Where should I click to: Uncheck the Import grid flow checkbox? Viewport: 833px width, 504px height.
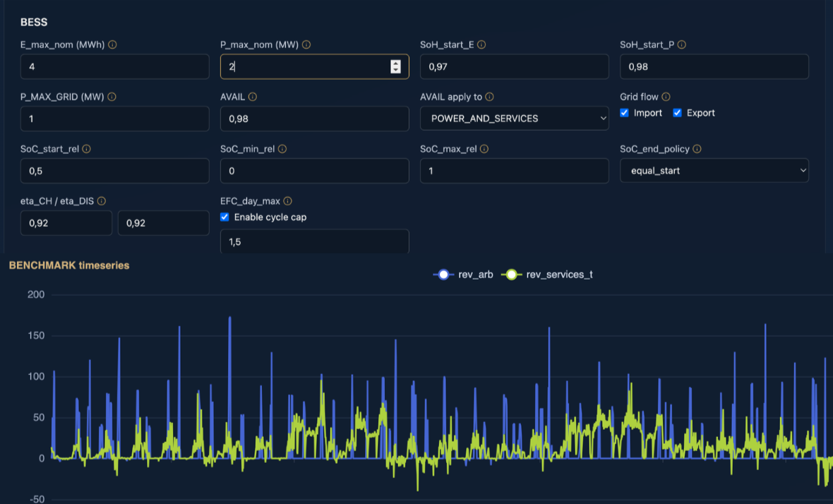(624, 113)
